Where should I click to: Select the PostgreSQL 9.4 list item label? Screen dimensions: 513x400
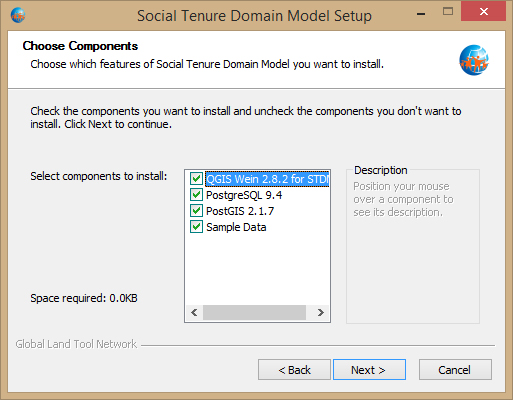(244, 195)
